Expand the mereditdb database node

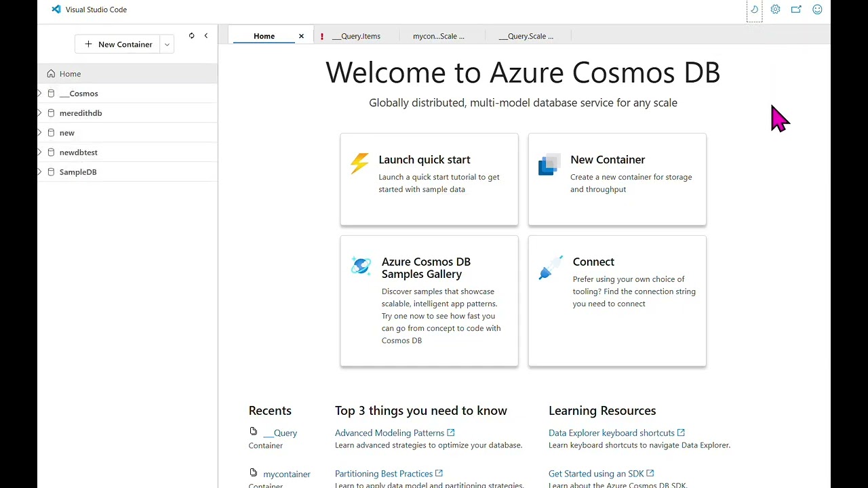[40, 113]
